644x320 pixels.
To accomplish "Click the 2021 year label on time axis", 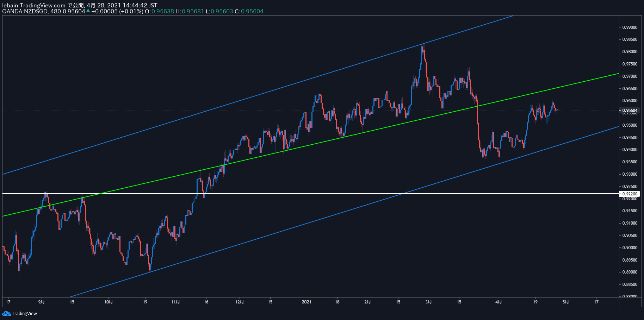I will click(306, 302).
